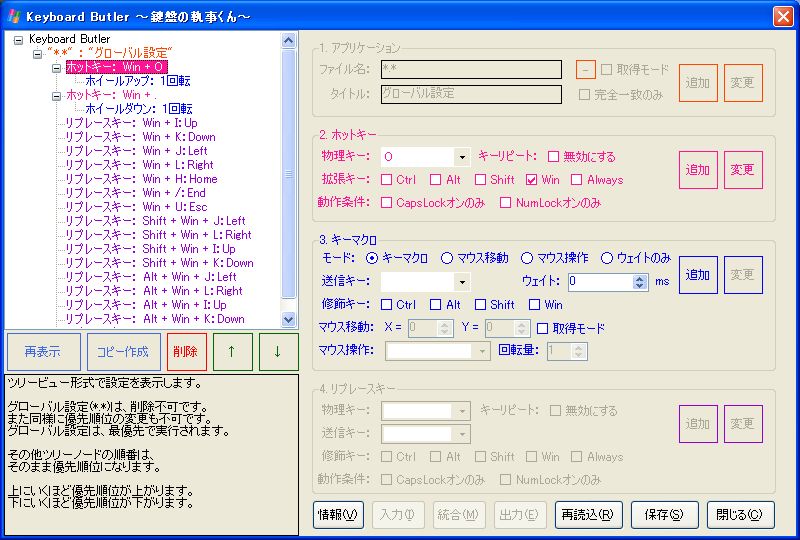Open the 送信キー dropdown in キーマクロ section

coord(462,281)
